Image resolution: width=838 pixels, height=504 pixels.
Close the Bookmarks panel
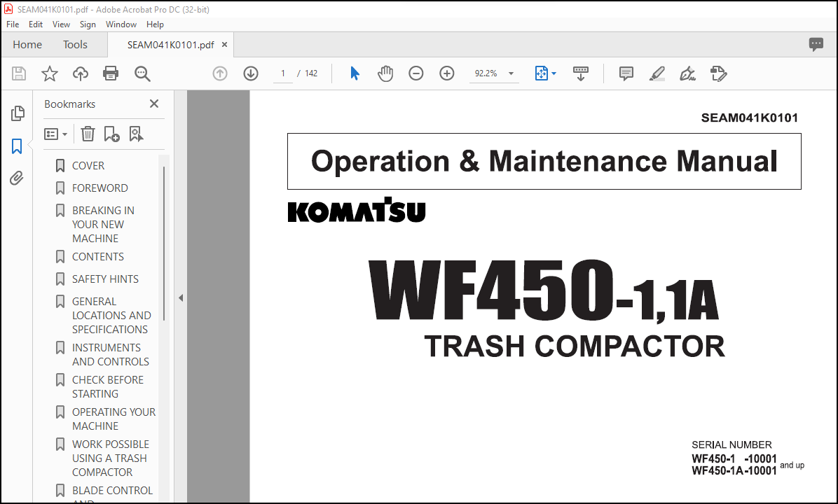coord(154,104)
